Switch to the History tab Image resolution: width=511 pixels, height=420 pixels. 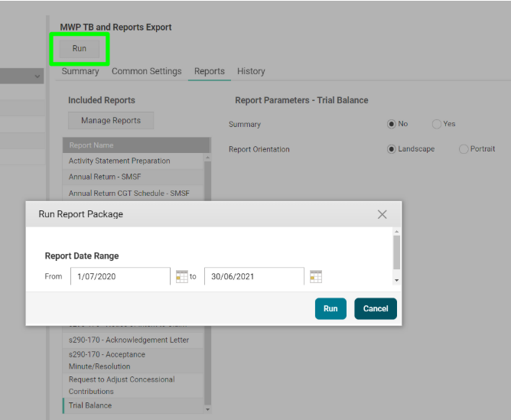click(251, 71)
